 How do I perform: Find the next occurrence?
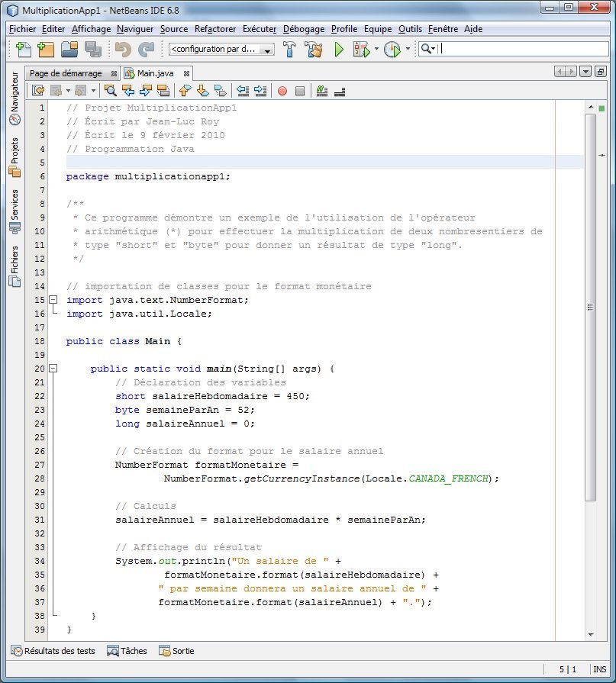[146, 91]
